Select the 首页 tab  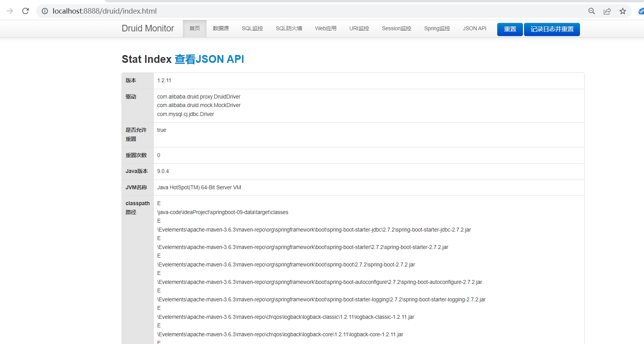pos(194,28)
